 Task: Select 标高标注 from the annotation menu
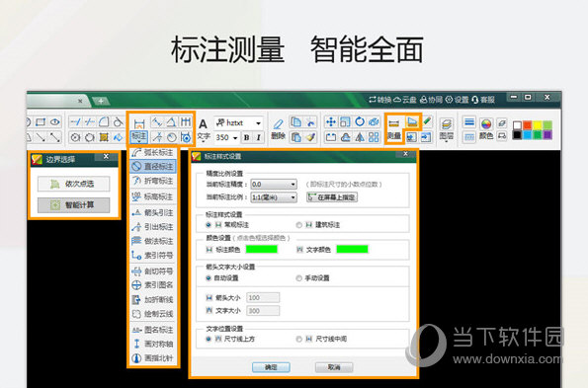[153, 196]
